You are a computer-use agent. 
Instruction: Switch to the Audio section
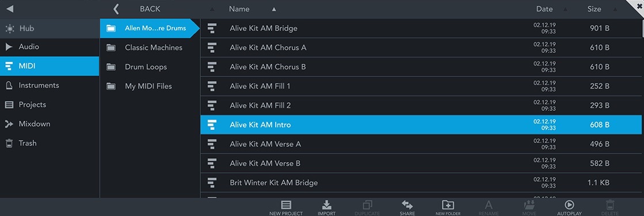click(49, 47)
